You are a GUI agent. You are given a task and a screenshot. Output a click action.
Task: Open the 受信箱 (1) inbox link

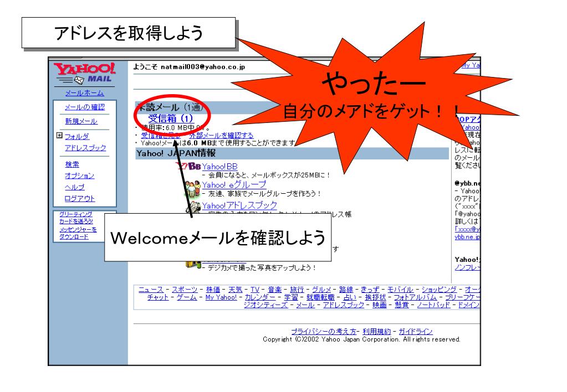click(x=170, y=118)
